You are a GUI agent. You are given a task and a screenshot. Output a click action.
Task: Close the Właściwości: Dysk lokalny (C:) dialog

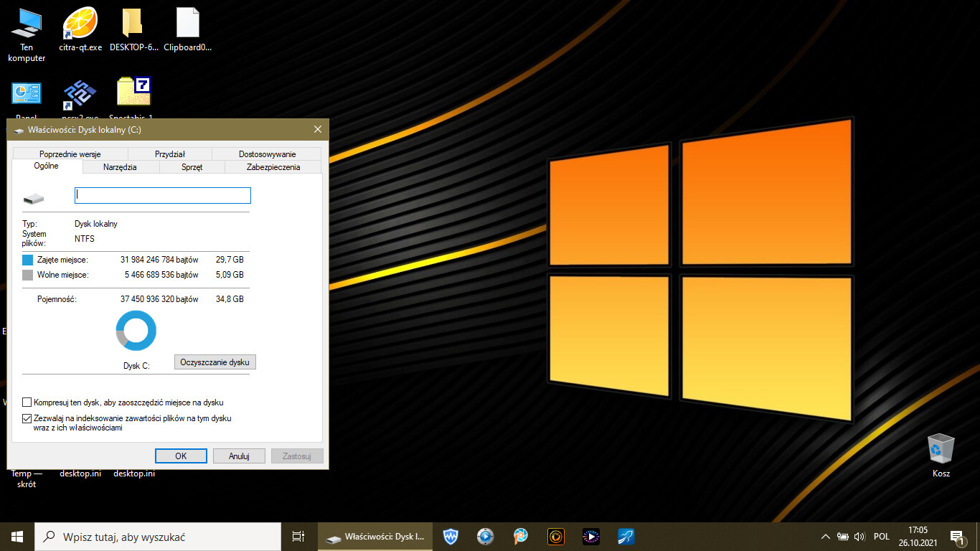318,130
